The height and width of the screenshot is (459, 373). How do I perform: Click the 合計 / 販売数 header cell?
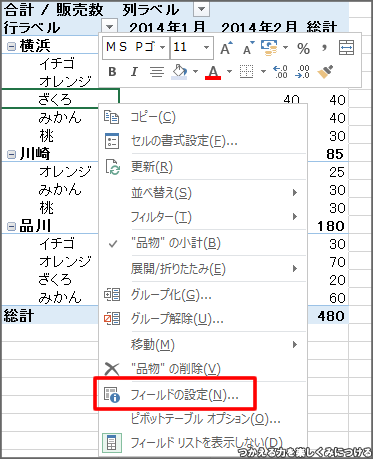(53, 10)
